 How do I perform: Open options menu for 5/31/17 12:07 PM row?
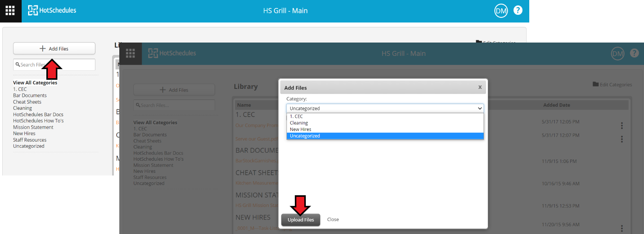[x=622, y=139]
